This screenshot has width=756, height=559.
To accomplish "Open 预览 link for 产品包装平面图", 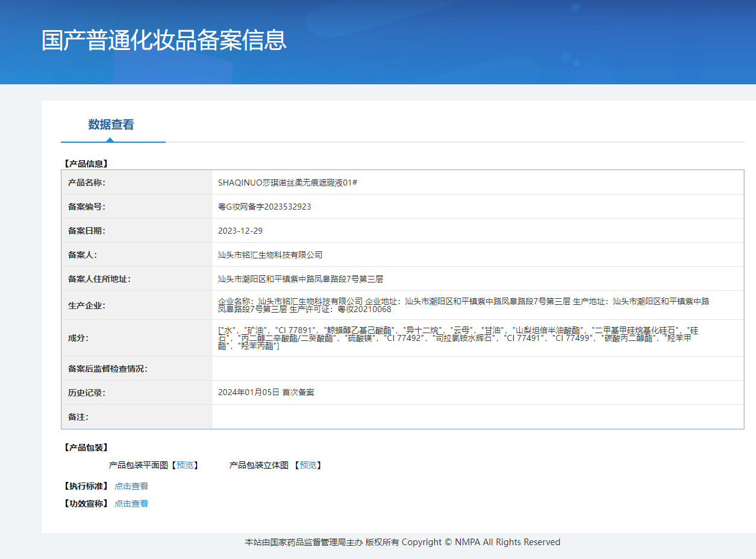I will click(x=185, y=465).
